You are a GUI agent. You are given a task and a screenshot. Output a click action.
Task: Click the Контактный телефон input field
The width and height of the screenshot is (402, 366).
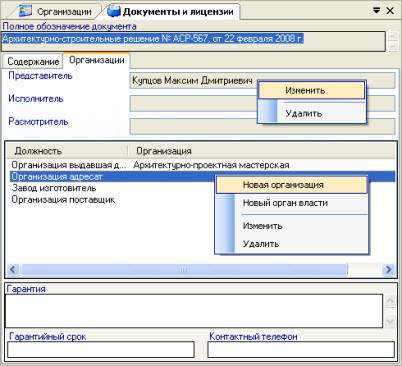tap(301, 350)
